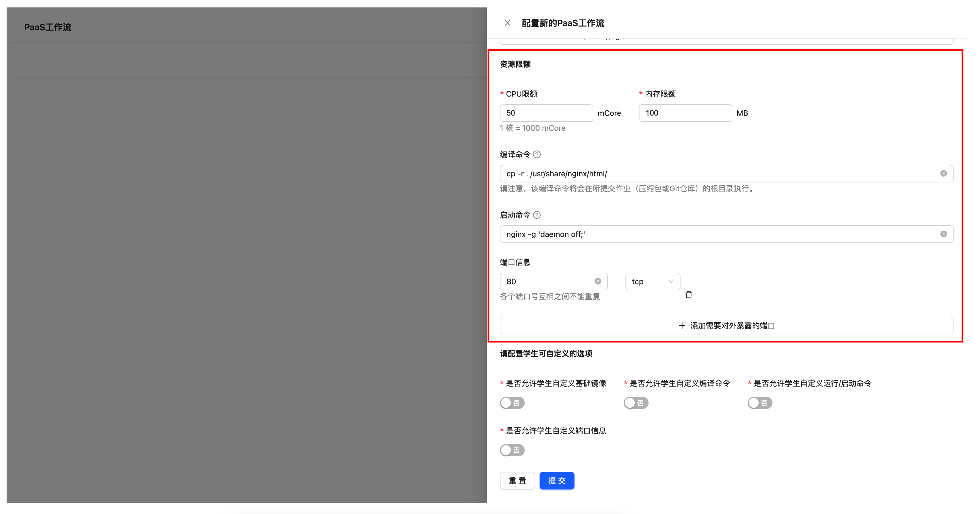Image resolution: width=980 pixels, height=514 pixels.
Task: Click into the 启动命令 text field
Action: click(x=719, y=234)
